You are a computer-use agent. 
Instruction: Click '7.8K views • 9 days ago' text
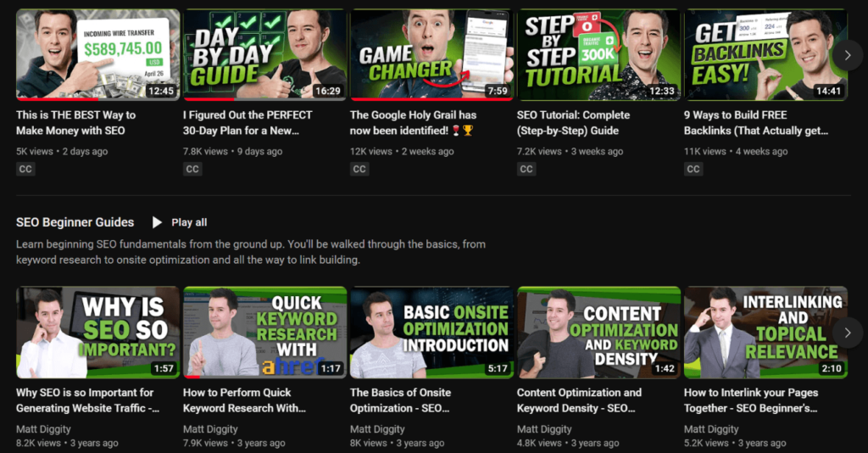point(232,151)
